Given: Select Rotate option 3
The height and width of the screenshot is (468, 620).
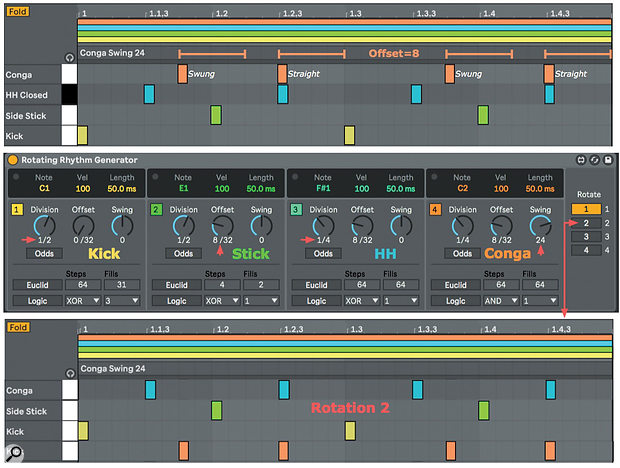Looking at the screenshot, I should pyautogui.click(x=586, y=236).
